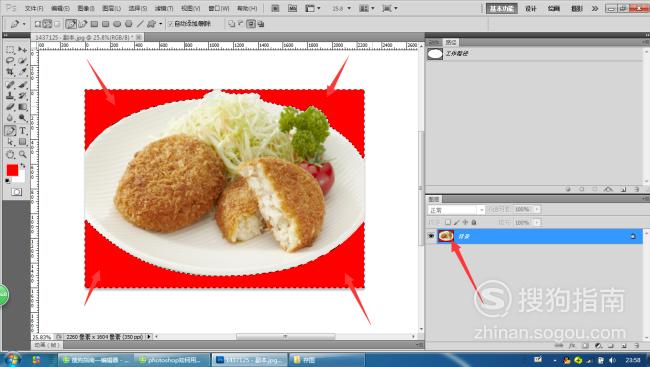
Task: Switch to the 设计 workspace
Action: [x=531, y=8]
